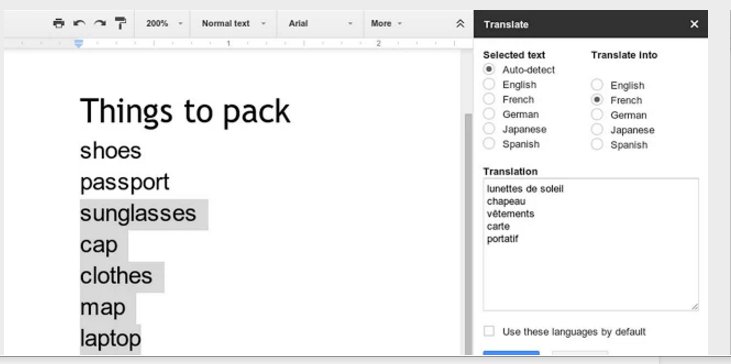Choose Japanese under Translate into
Viewport: 731px width, 364px height.
[x=597, y=130]
